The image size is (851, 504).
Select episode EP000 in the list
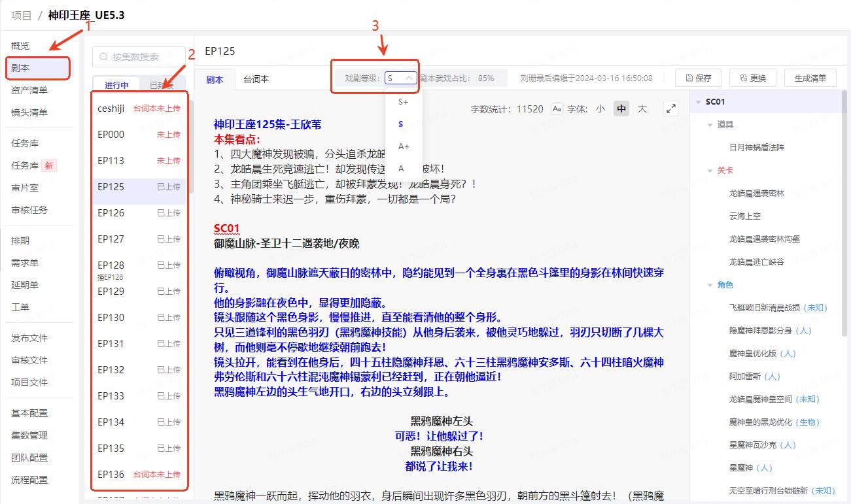(139, 135)
